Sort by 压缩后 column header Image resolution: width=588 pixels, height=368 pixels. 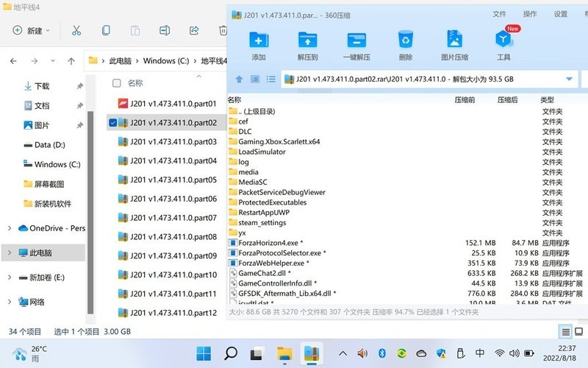point(507,100)
